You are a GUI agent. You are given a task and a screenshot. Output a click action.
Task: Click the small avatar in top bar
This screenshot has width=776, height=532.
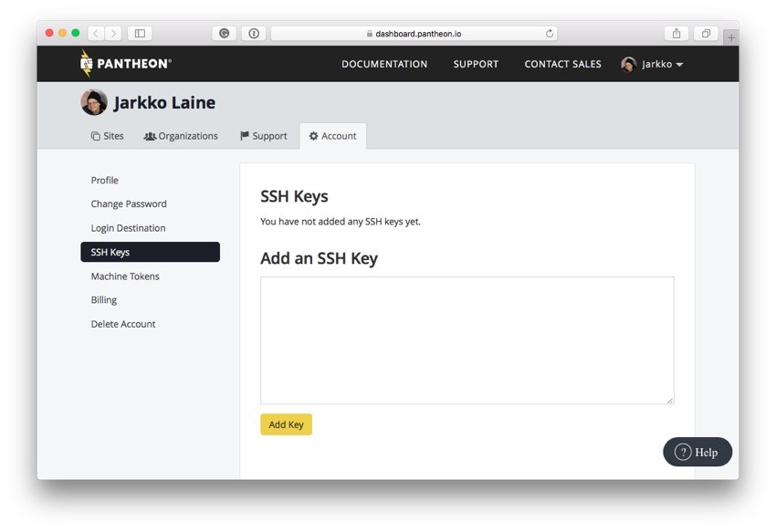tap(628, 65)
